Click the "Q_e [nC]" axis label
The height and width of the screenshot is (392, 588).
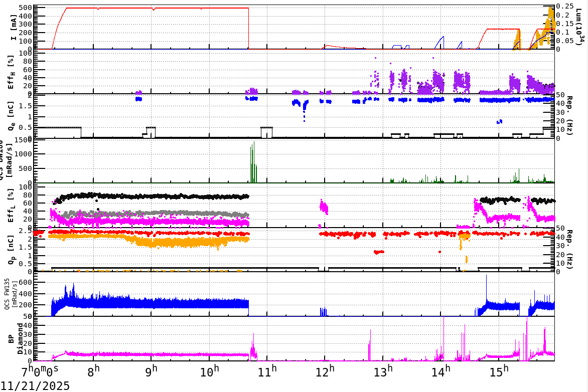(x=11, y=116)
